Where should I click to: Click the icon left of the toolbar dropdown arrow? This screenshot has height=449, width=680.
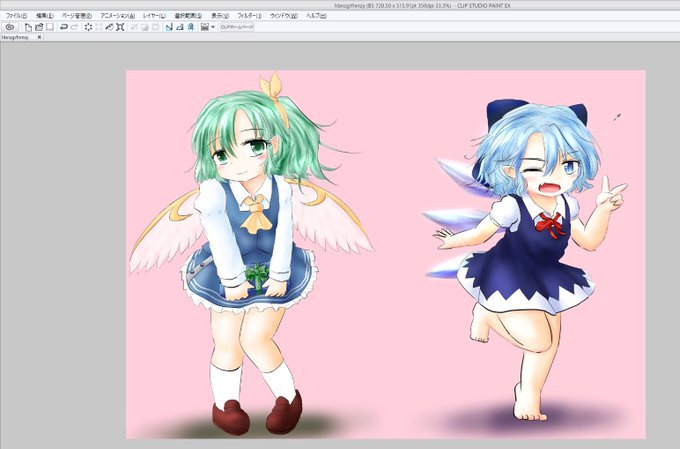(x=205, y=27)
